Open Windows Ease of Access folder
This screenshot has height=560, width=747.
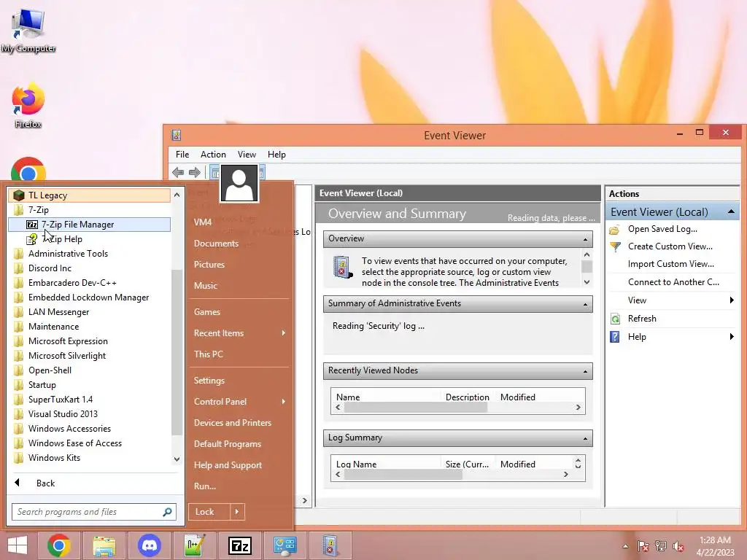click(x=89, y=443)
